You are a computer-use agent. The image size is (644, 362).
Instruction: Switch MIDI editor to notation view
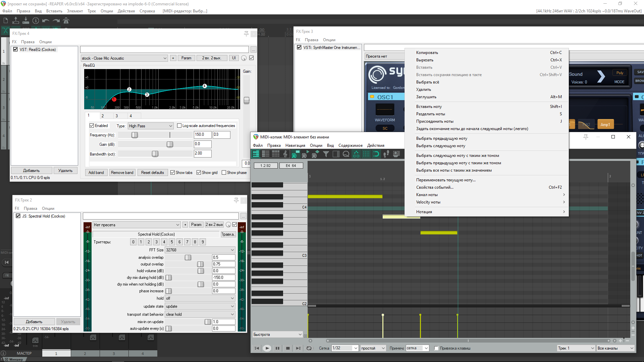pos(285,154)
